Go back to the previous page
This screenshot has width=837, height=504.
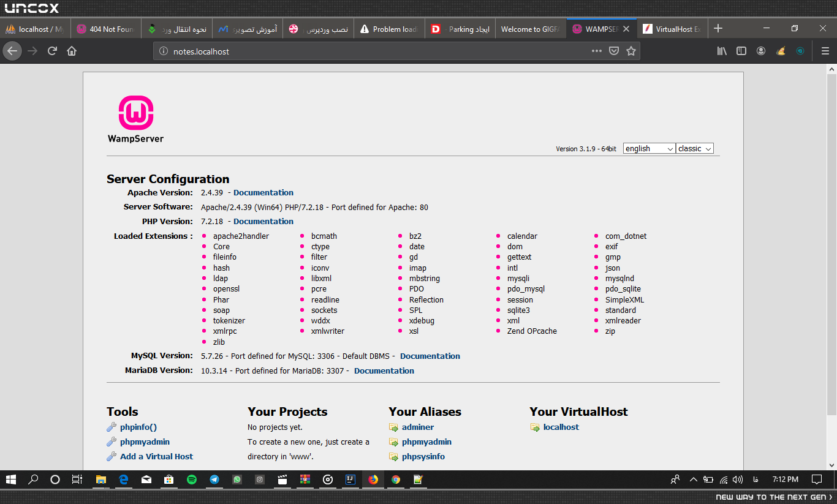tap(12, 51)
